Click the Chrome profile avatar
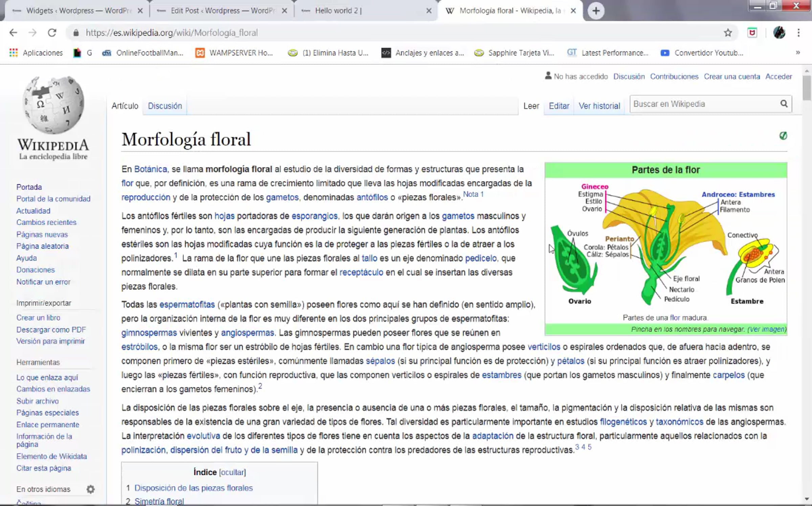The height and width of the screenshot is (506, 812). pyautogui.click(x=779, y=33)
